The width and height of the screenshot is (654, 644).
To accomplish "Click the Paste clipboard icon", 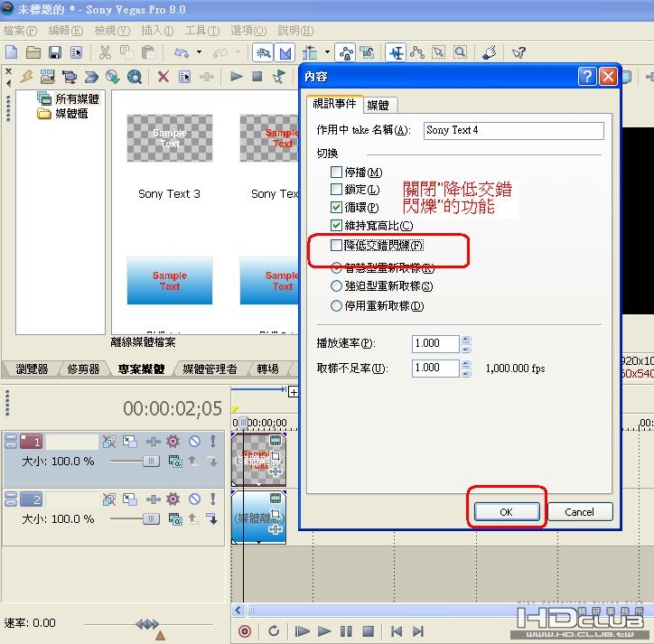I will point(148,52).
